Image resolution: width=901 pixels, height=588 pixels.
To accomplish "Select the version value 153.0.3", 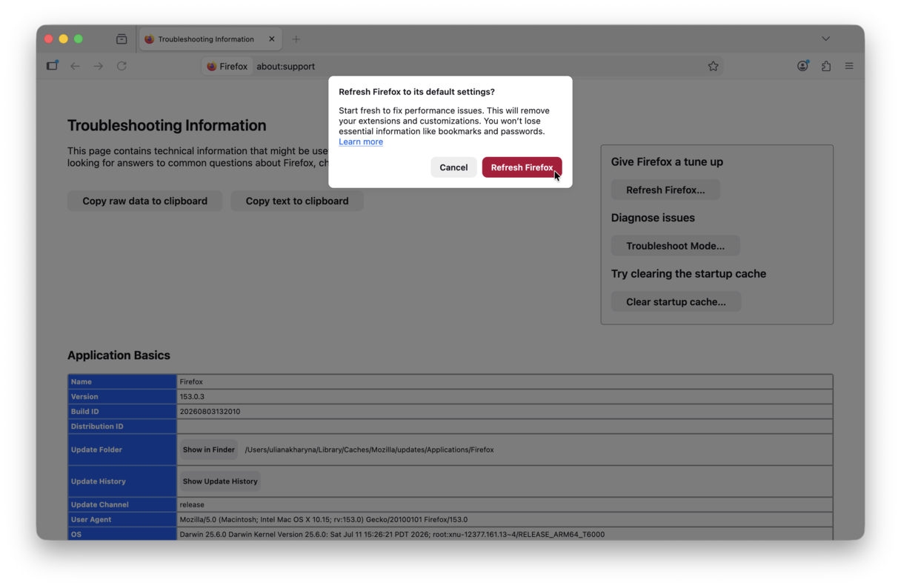I will click(x=192, y=397).
